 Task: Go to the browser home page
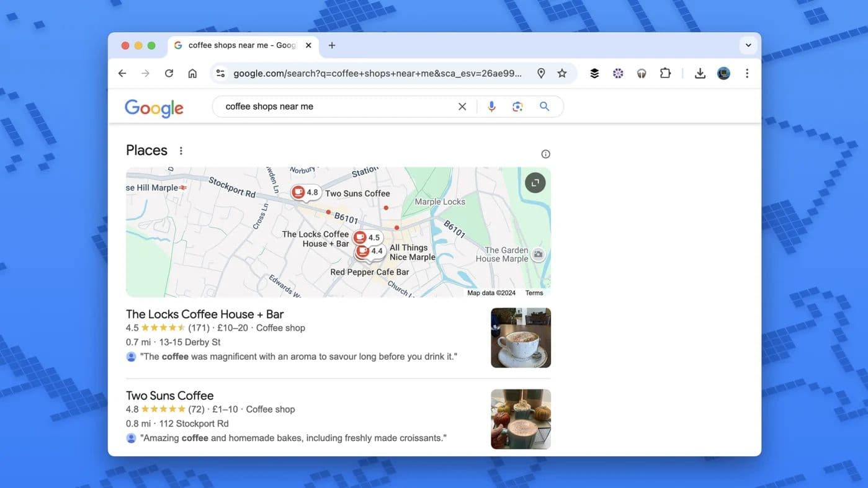point(192,73)
